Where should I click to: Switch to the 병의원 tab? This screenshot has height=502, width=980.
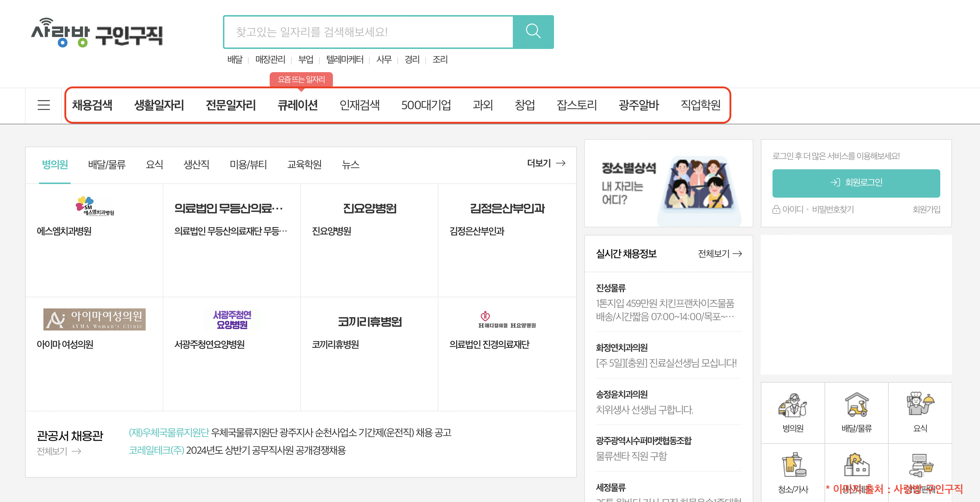[x=55, y=165]
